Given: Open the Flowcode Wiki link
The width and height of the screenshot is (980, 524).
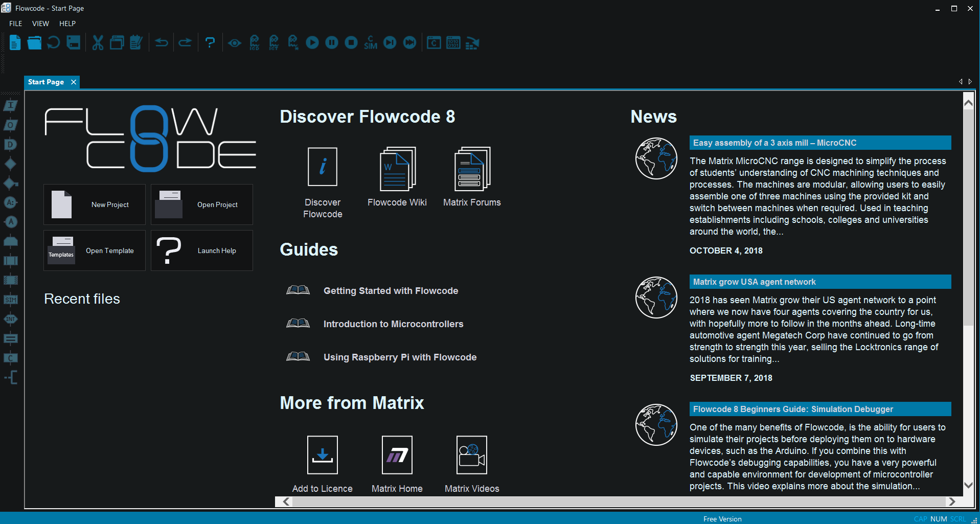Looking at the screenshot, I should pos(397,177).
